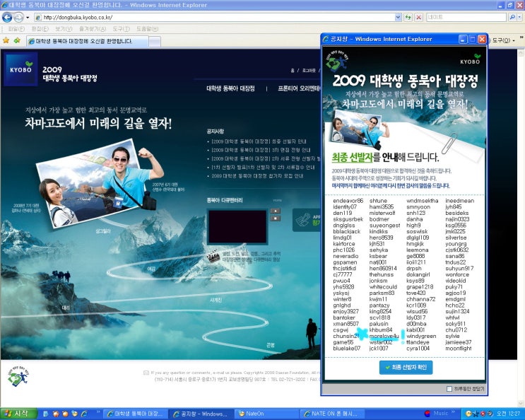Open the search provider dropdown arrow
525x420 pixels.
(x=519, y=17)
